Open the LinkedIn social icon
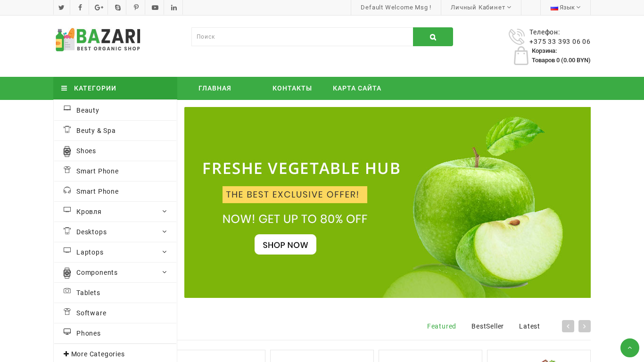The height and width of the screenshot is (362, 644). click(x=174, y=8)
